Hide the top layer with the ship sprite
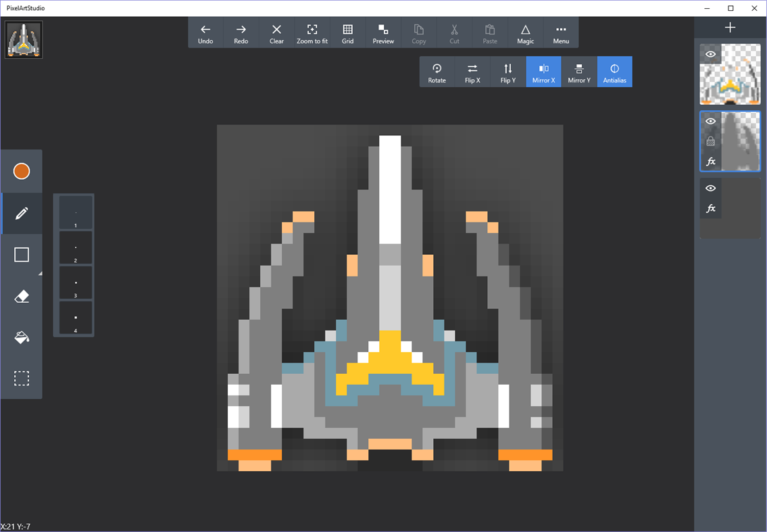The width and height of the screenshot is (767, 532). coord(710,54)
